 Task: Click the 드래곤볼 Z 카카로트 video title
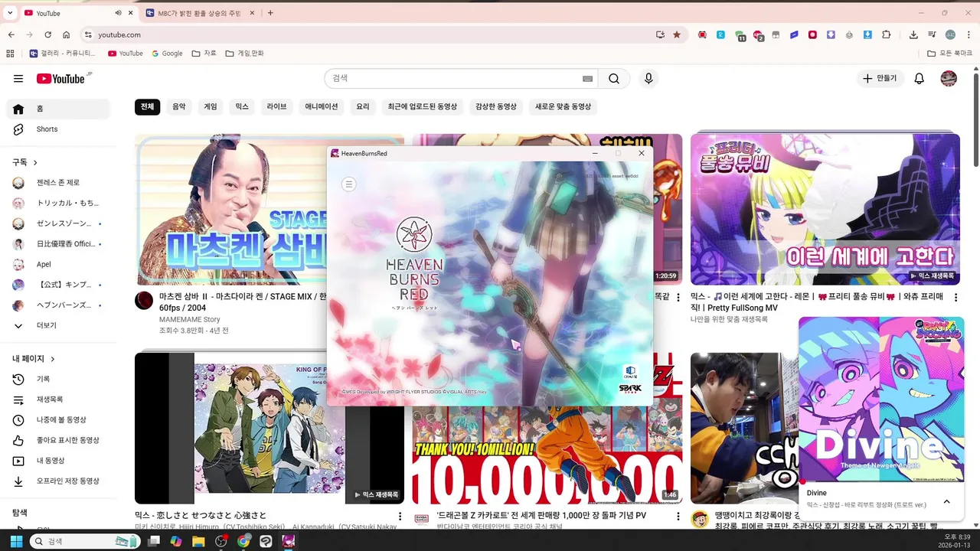pyautogui.click(x=541, y=516)
